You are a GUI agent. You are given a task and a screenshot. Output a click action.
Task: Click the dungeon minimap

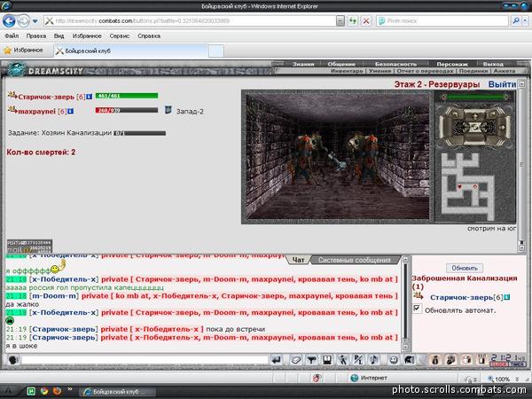(474, 184)
